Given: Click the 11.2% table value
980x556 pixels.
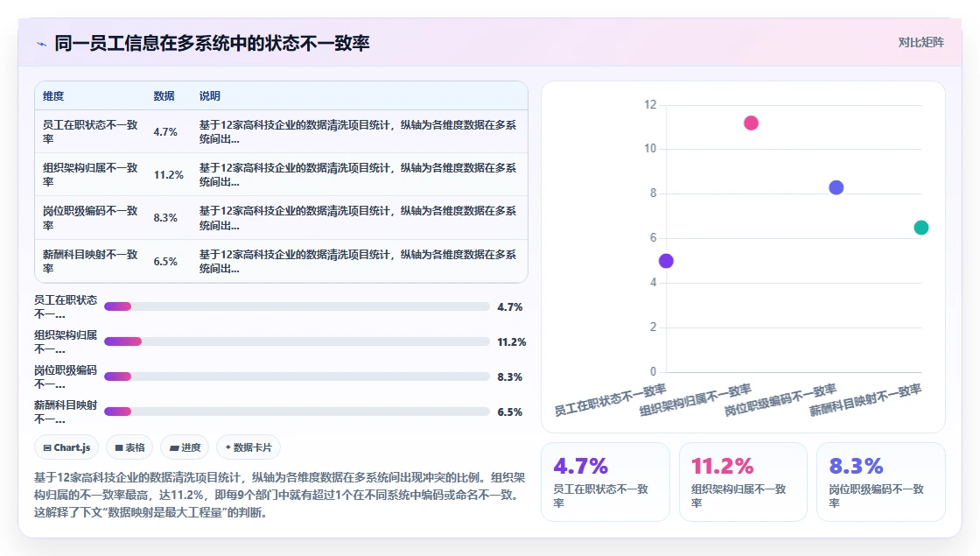Looking at the screenshot, I should (x=169, y=175).
